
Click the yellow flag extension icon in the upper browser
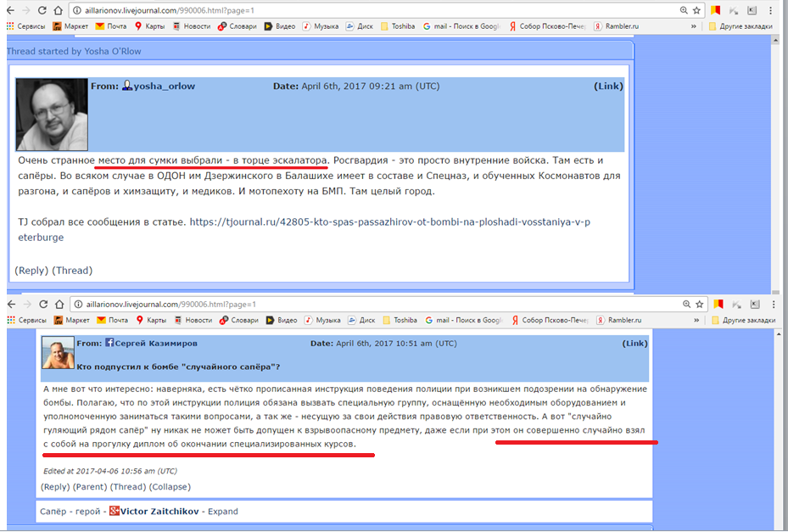[x=715, y=10]
